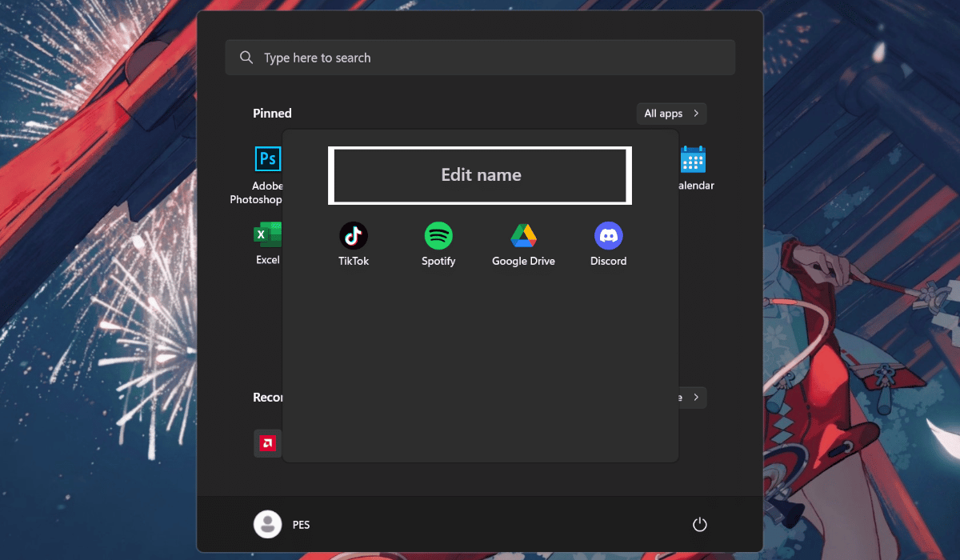Screen dimensions: 960x560
Task: Click the chevron beside All apps
Action: [x=696, y=114]
